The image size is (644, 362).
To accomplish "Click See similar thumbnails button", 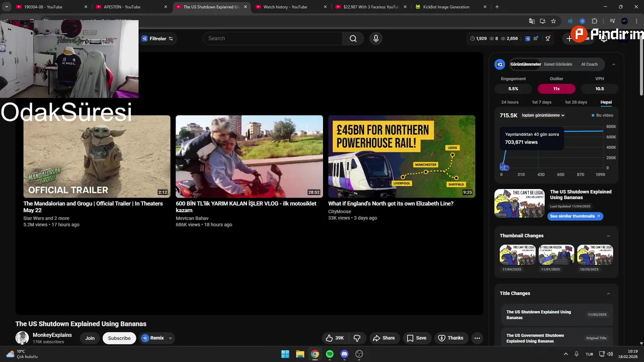I will click(x=575, y=216).
